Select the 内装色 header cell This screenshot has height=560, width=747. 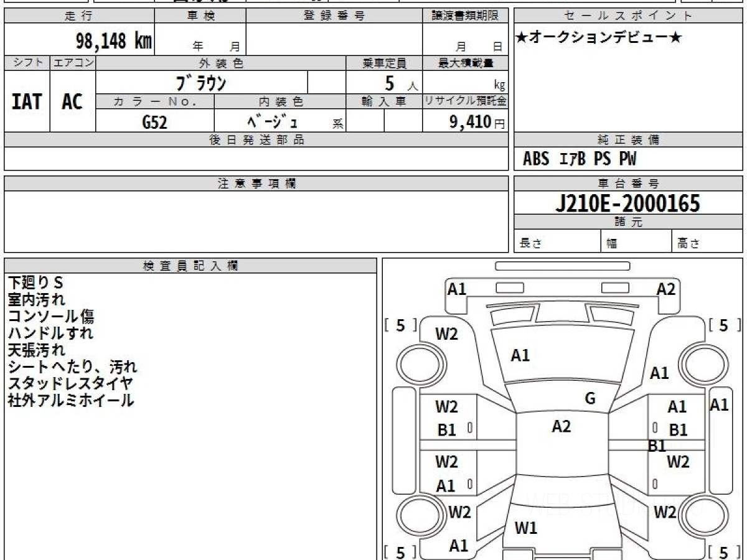(280, 101)
